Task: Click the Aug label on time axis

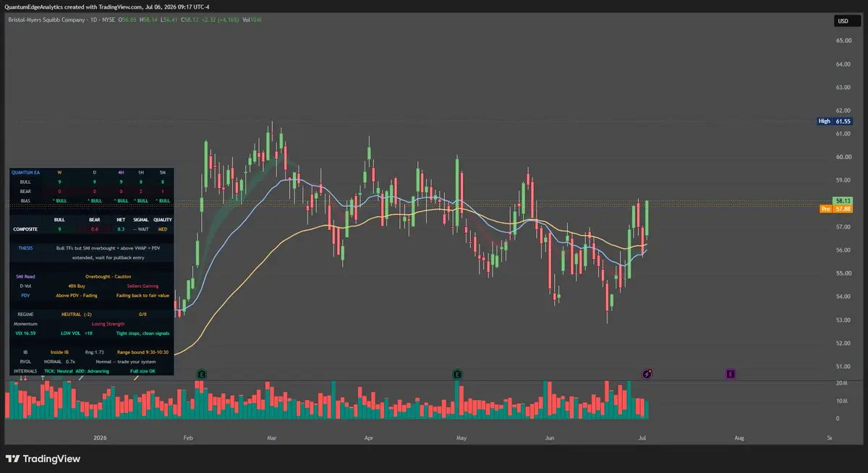Action: [x=739, y=438]
